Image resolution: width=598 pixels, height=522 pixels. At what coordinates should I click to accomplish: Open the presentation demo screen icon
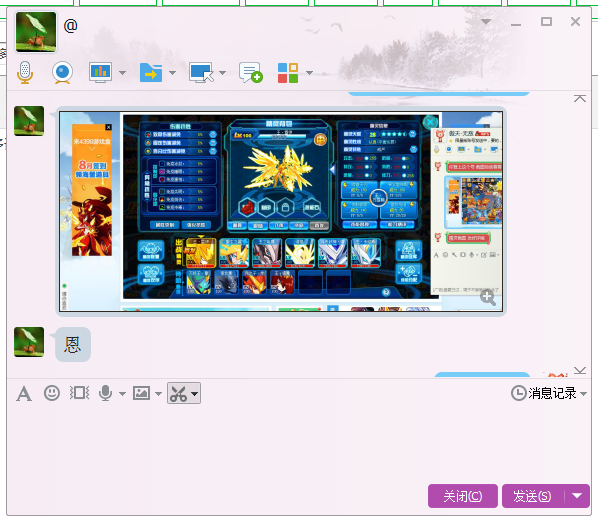100,72
